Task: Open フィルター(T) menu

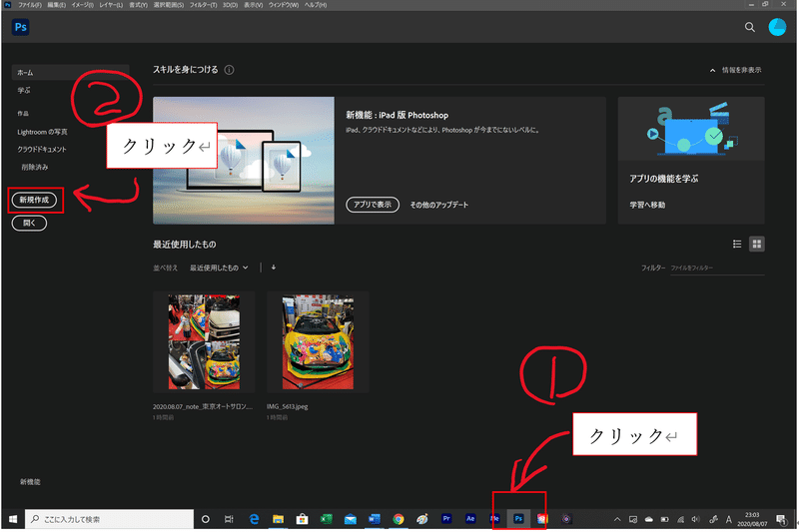Action: [x=203, y=5]
